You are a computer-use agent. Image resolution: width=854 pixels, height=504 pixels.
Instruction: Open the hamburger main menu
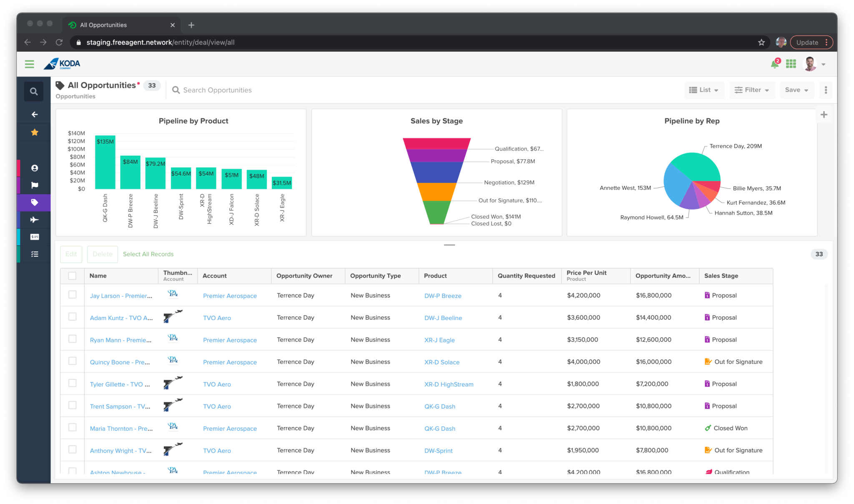[x=29, y=64]
